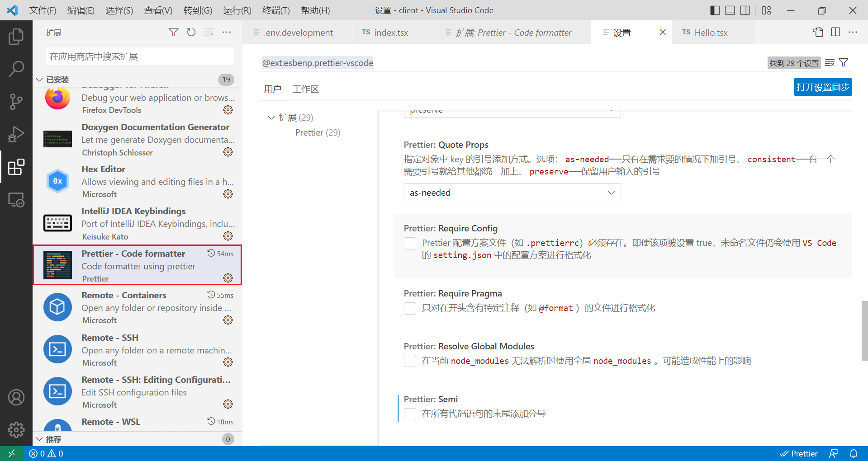Screen dimensions: 868x461
Task: Toggle Prettier Require Pragma checkbox
Action: click(x=410, y=309)
